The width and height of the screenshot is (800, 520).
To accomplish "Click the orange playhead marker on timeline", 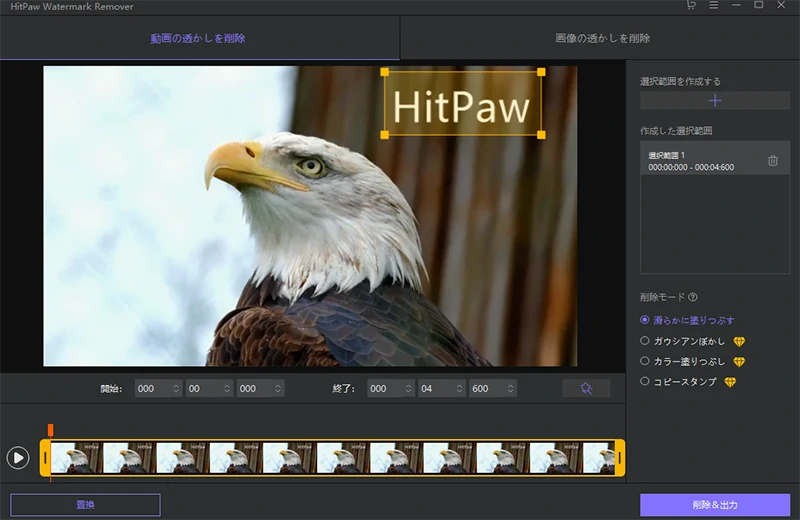I will 50,430.
